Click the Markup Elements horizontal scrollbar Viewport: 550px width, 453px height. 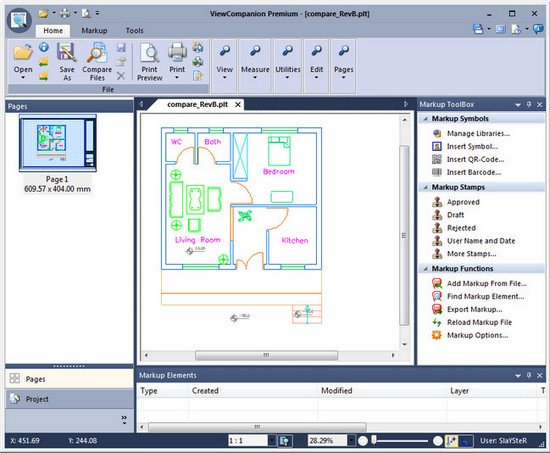257,427
